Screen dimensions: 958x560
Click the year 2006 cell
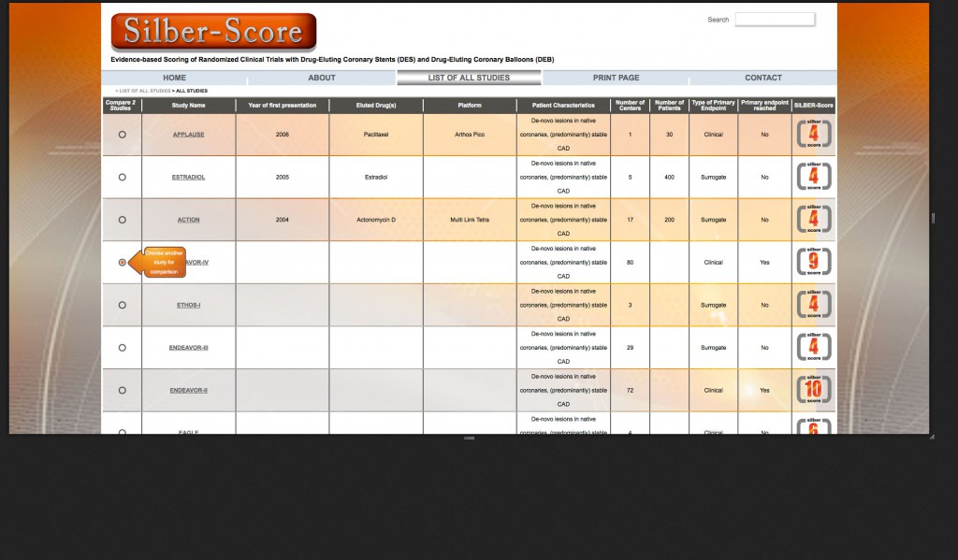coord(283,135)
